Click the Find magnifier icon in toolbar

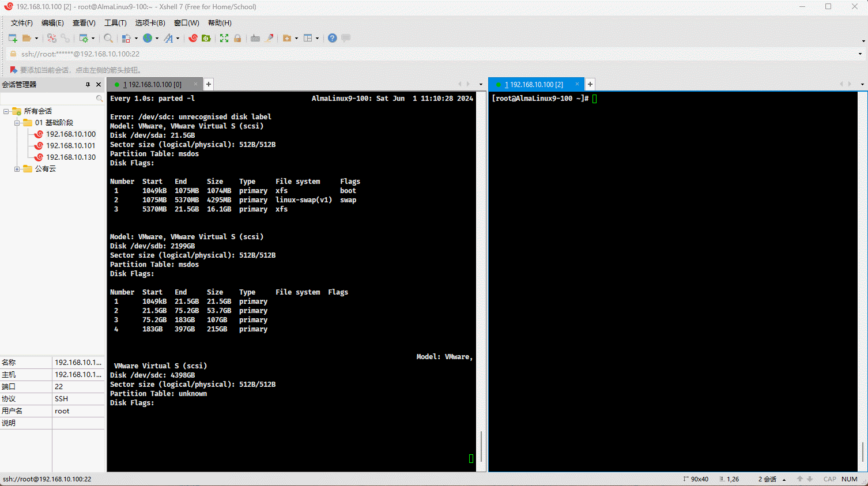click(108, 38)
